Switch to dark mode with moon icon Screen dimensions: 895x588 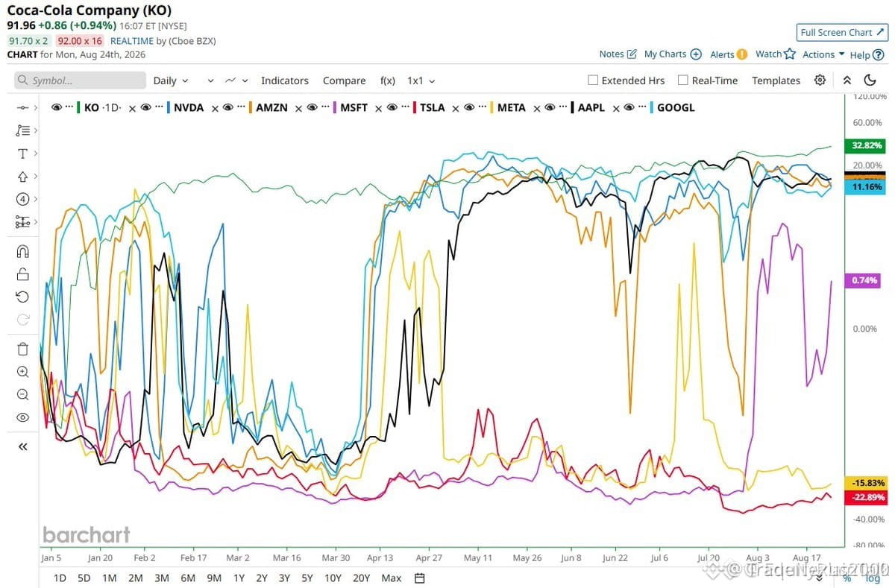(x=870, y=80)
